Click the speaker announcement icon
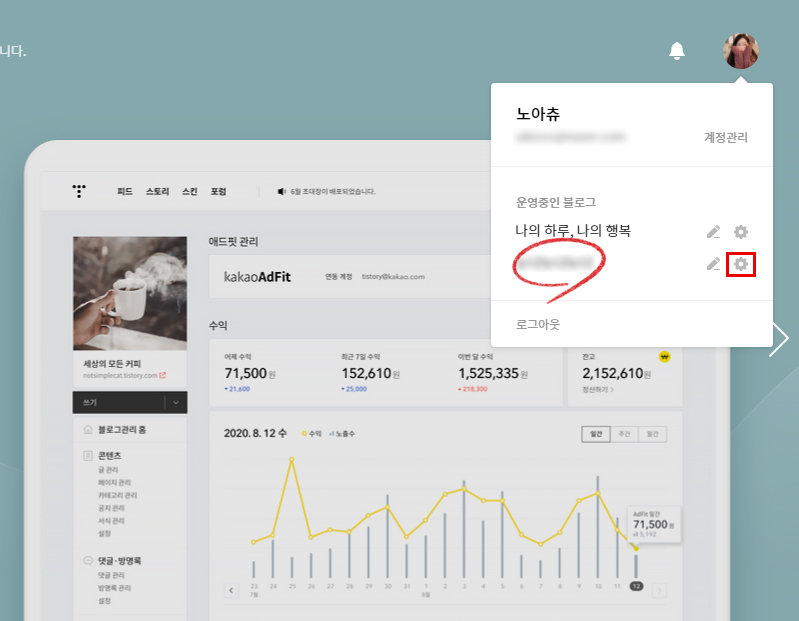The height and width of the screenshot is (621, 799). [281, 192]
